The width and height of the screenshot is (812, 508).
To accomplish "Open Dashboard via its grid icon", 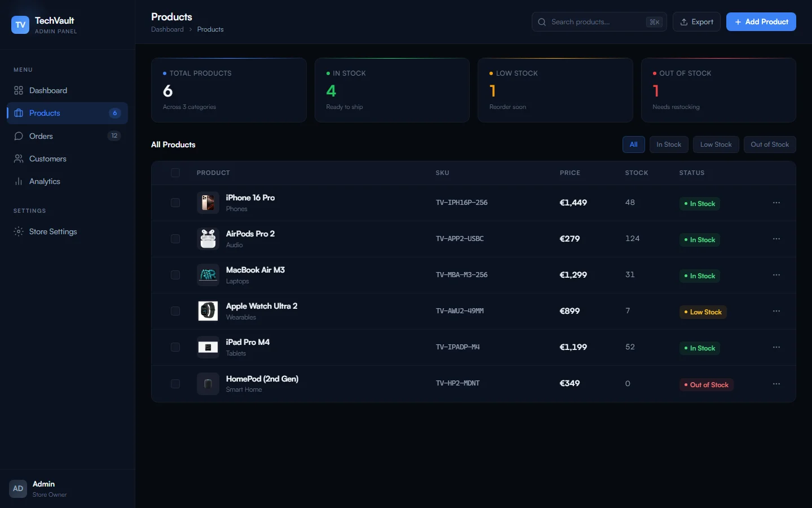I will 19,90.
